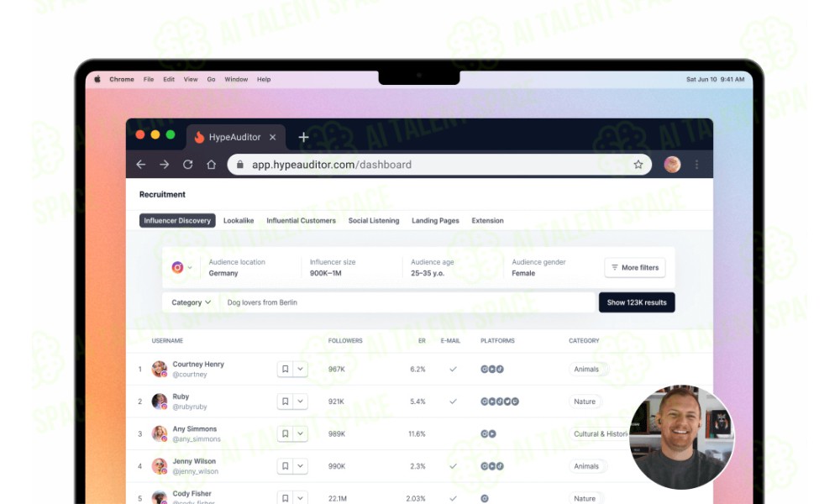The image size is (840, 504).
Task: Bookmark Courtney Henry's profile
Action: pos(285,369)
